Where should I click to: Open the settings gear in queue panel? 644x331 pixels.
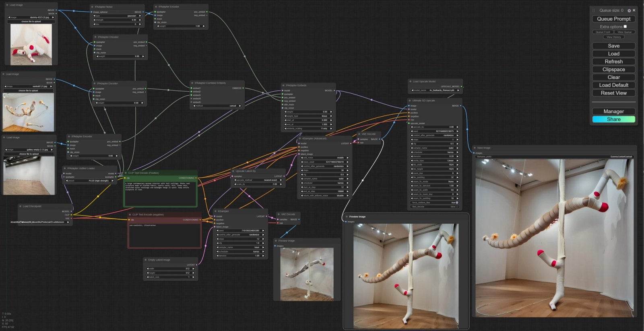coord(629,10)
